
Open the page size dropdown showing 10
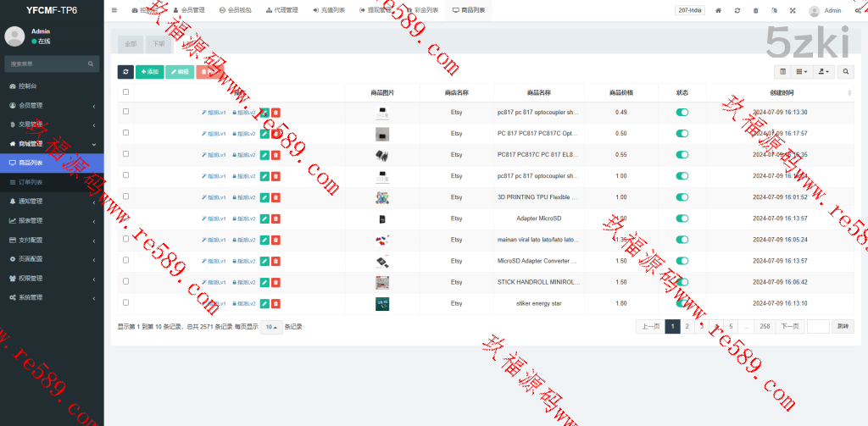coord(271,327)
